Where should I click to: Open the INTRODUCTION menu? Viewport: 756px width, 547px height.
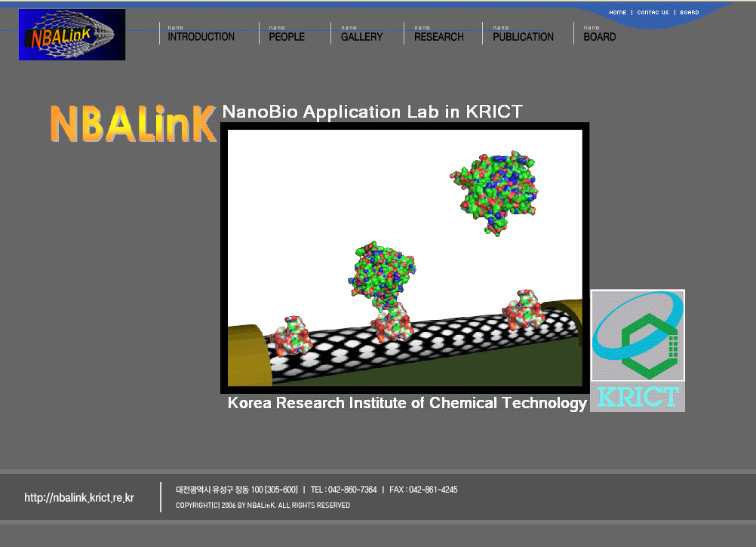point(201,37)
